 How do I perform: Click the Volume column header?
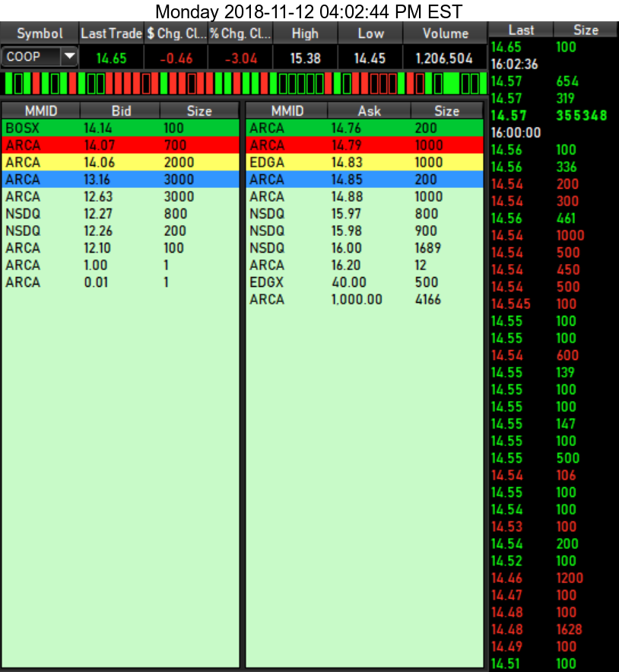tap(445, 33)
